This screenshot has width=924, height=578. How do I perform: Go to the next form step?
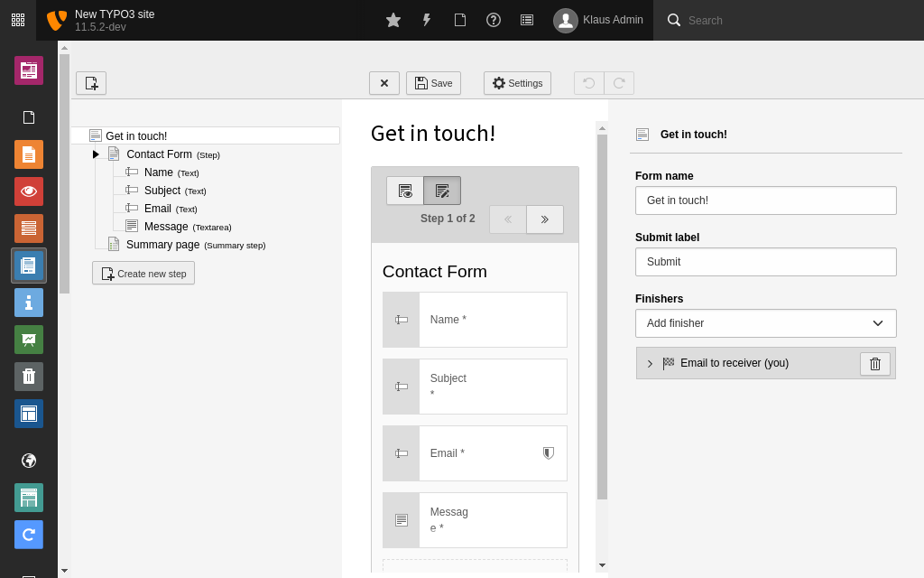pyautogui.click(x=545, y=219)
